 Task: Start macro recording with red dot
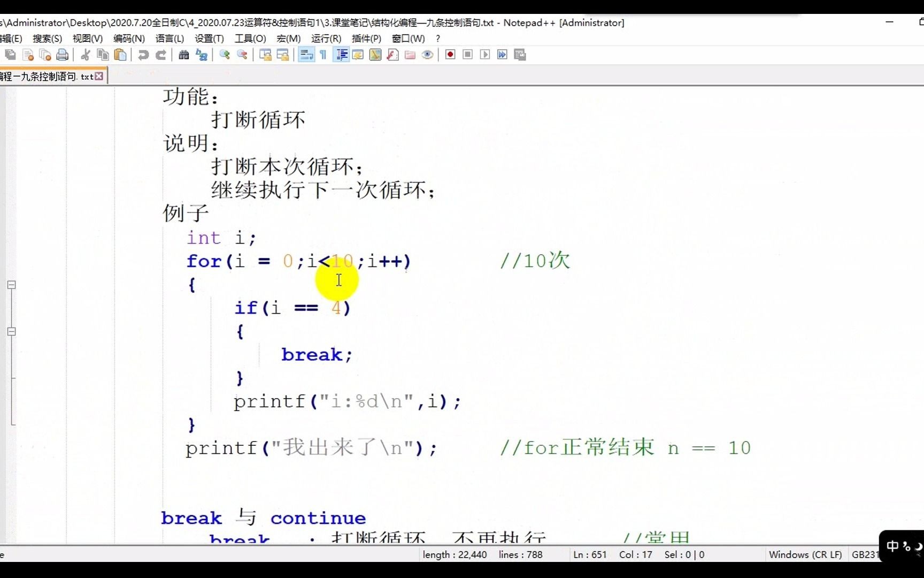coord(450,55)
